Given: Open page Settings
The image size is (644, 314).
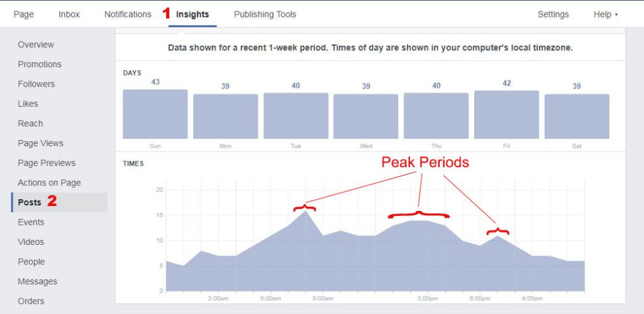Looking at the screenshot, I should (x=553, y=14).
